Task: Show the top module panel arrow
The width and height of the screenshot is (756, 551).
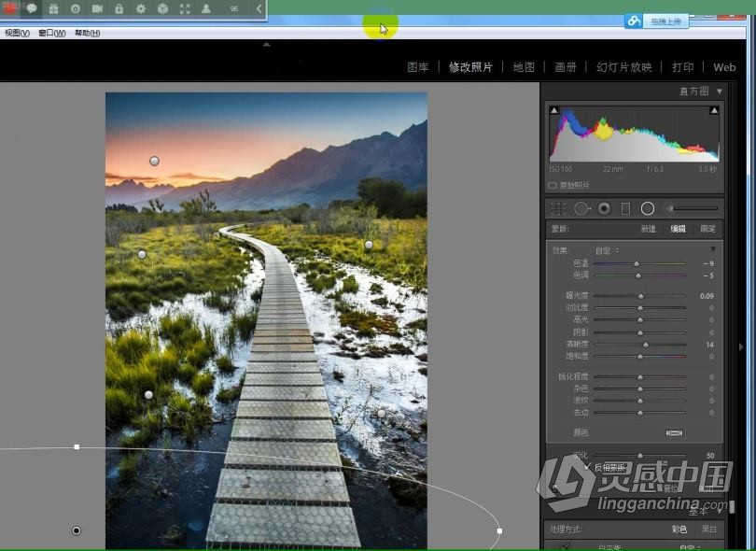Action: coord(267,45)
